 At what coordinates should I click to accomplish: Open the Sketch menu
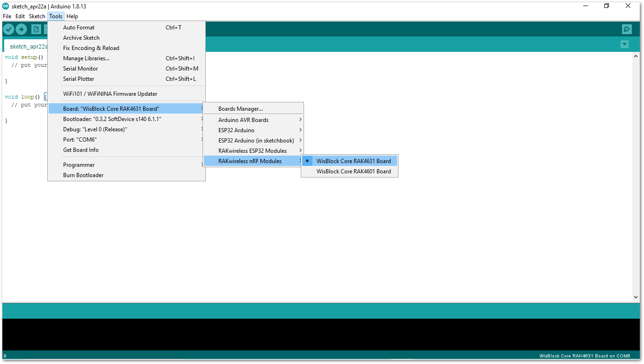point(37,16)
